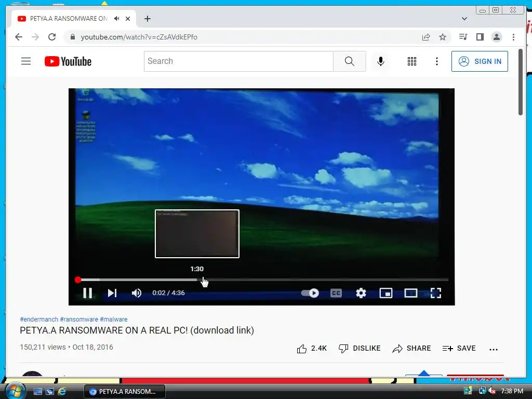Image resolution: width=532 pixels, height=399 pixels.
Task: Mute site via tab audio icon
Action: (x=117, y=19)
